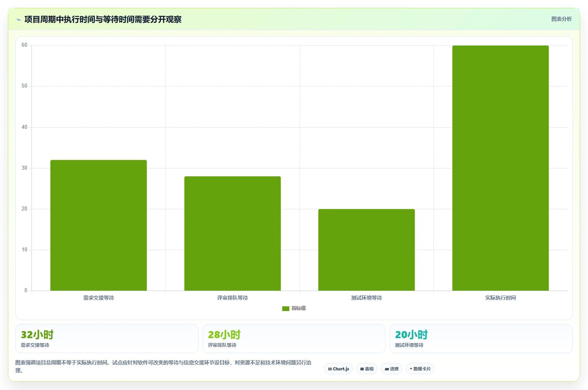Image resolution: width=588 pixels, height=390 pixels.
Task: Select the 表格 tag chip
Action: coord(367,369)
